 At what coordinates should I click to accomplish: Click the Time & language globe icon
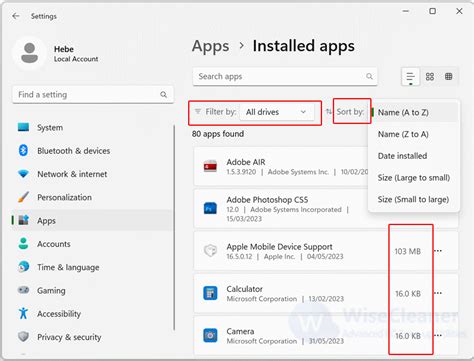point(23,267)
